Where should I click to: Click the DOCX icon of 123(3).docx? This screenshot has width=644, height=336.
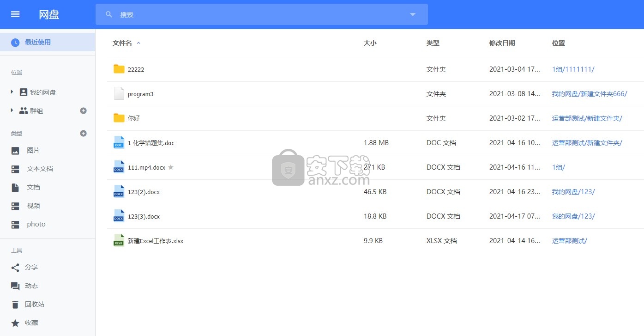coord(119,216)
